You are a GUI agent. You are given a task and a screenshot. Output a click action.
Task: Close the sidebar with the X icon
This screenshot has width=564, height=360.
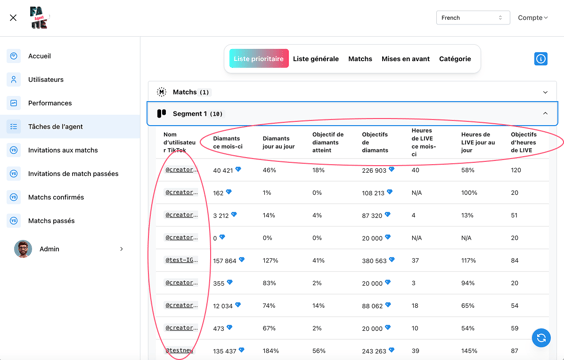(13, 18)
